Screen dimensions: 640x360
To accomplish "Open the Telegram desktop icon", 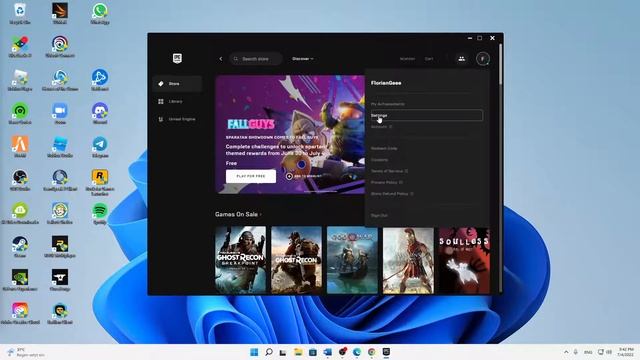I will tap(100, 147).
